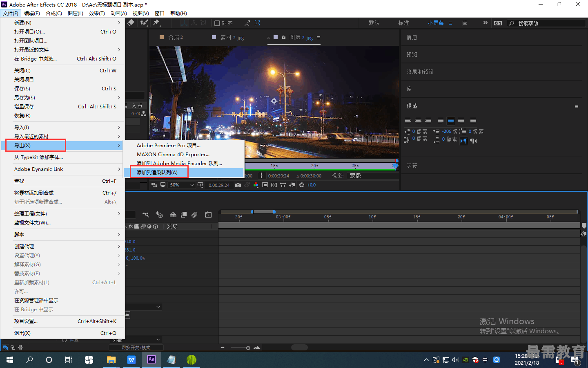Expand the Adobe Dynamic Link submenu
This screenshot has width=588, height=368.
(62, 169)
